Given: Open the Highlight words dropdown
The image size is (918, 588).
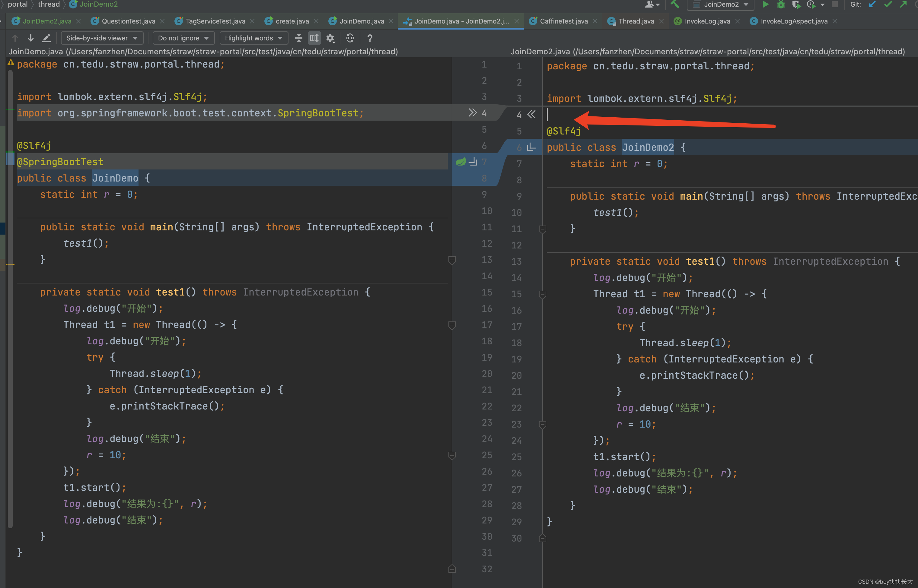Looking at the screenshot, I should (254, 38).
